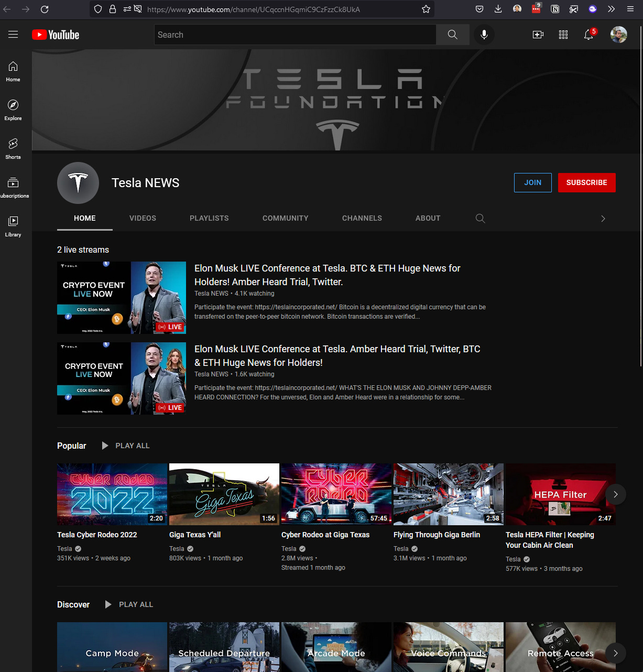Open Library in the sidebar
The image size is (643, 672).
pyautogui.click(x=13, y=227)
